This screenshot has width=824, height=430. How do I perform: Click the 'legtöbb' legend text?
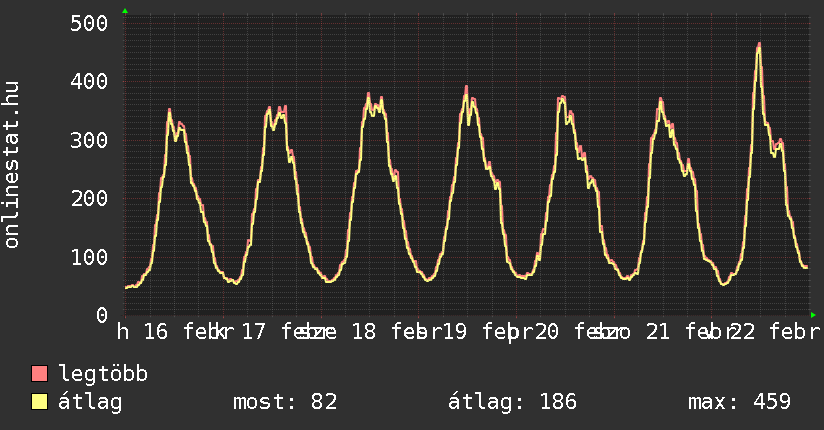(x=104, y=375)
